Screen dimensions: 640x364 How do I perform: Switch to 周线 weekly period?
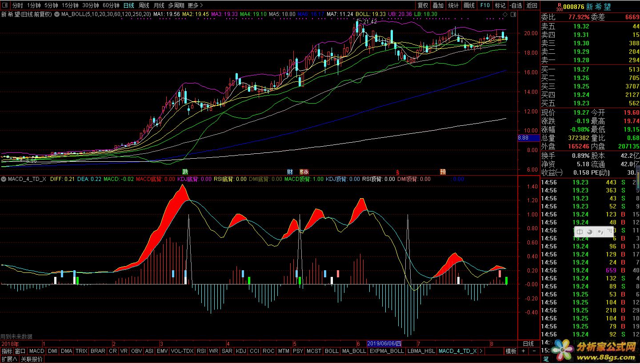(144, 5)
